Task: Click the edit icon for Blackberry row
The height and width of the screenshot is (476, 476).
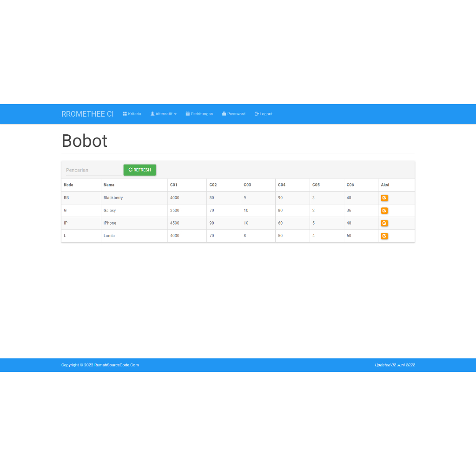Action: point(384,198)
